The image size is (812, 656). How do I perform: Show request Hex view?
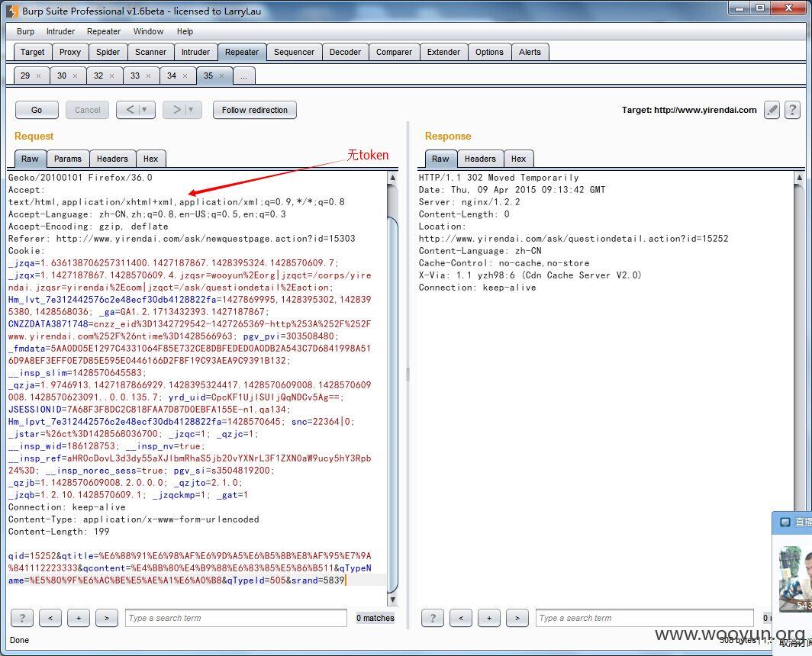pos(150,159)
